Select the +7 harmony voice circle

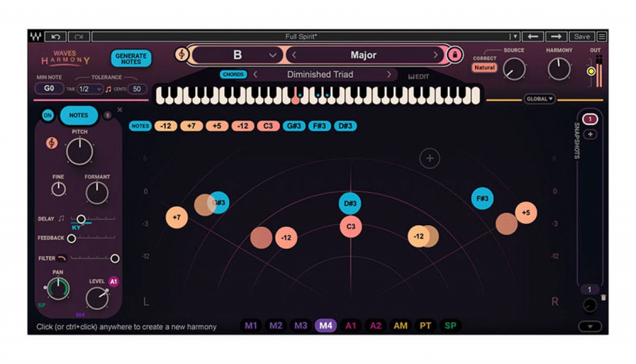coord(177,217)
